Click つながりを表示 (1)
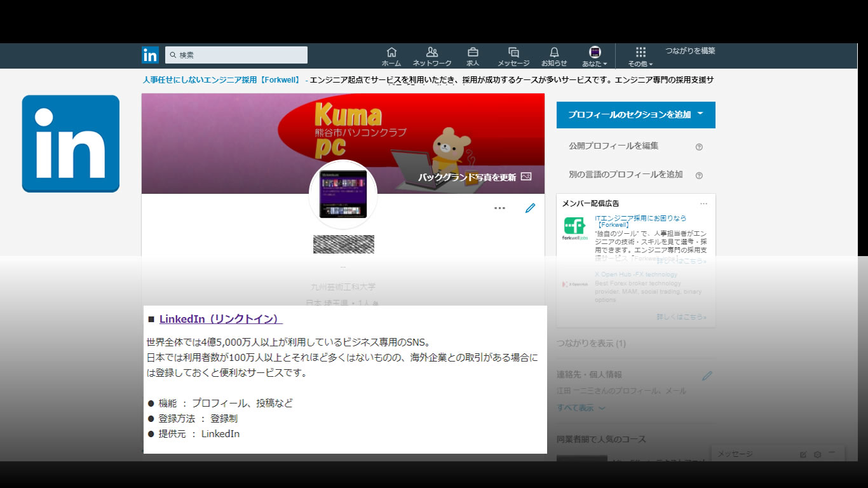 pos(591,343)
